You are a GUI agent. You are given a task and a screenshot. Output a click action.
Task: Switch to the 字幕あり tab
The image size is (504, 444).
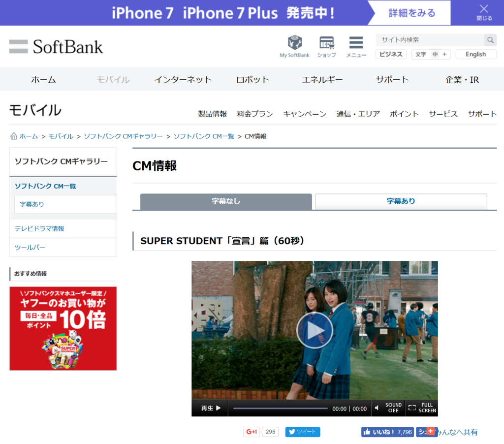tap(400, 202)
